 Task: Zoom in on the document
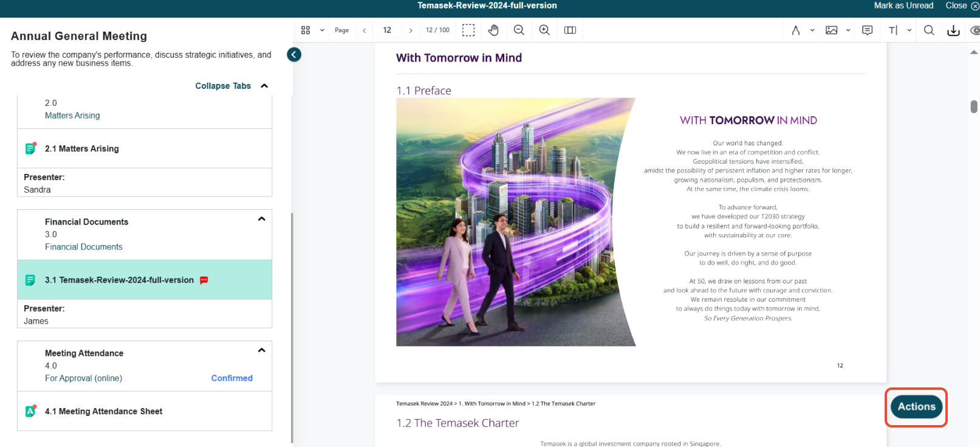544,30
